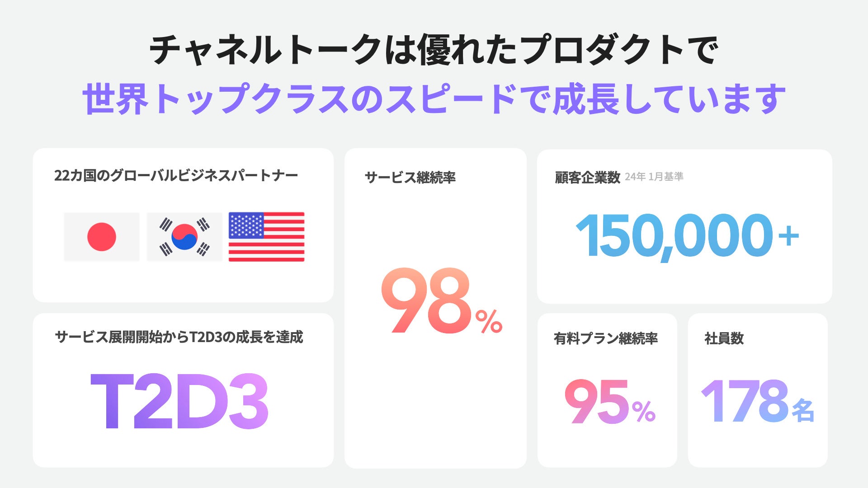Click the Japan flag icon
868x488 pixels.
(102, 237)
